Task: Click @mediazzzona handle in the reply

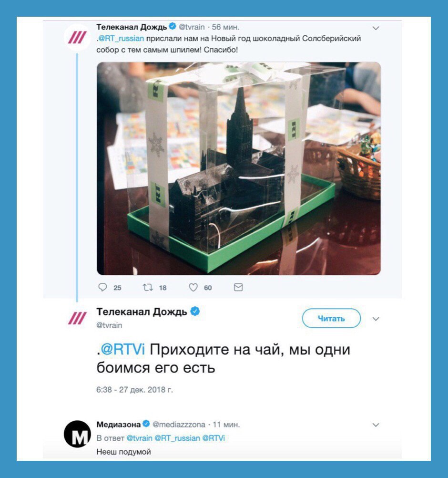Action: click(179, 425)
